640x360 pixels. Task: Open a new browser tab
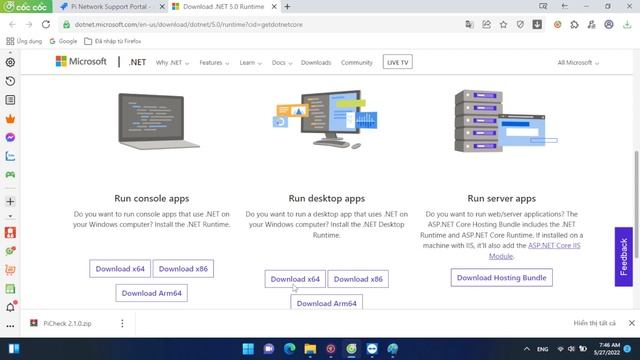click(287, 7)
